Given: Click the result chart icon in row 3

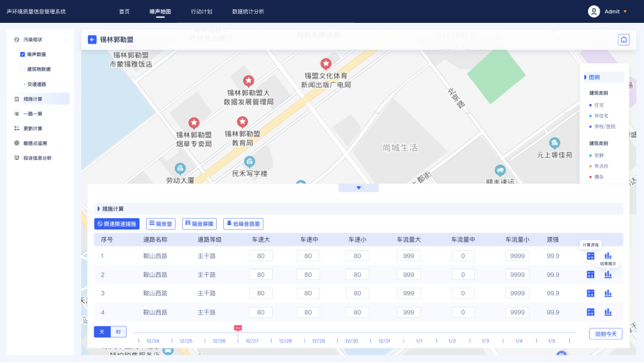Looking at the screenshot, I should coord(608,293).
